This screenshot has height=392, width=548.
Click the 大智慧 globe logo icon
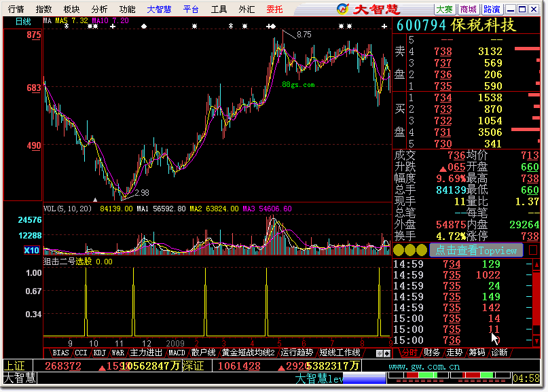coord(342,9)
